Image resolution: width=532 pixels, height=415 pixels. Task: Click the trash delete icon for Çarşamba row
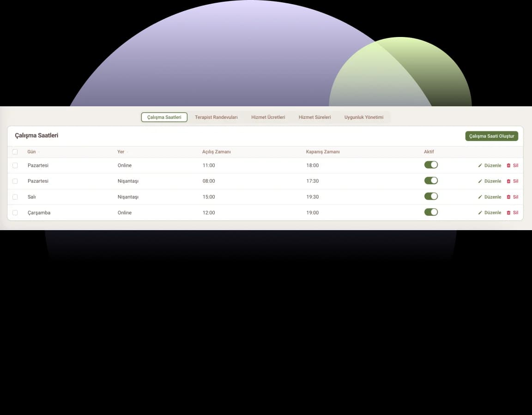pyautogui.click(x=509, y=213)
